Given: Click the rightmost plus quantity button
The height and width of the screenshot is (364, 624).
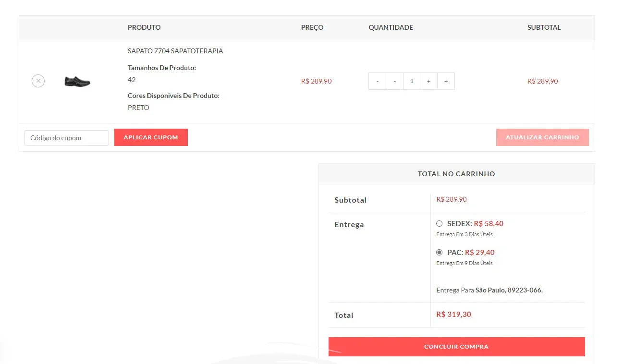Looking at the screenshot, I should tap(446, 81).
